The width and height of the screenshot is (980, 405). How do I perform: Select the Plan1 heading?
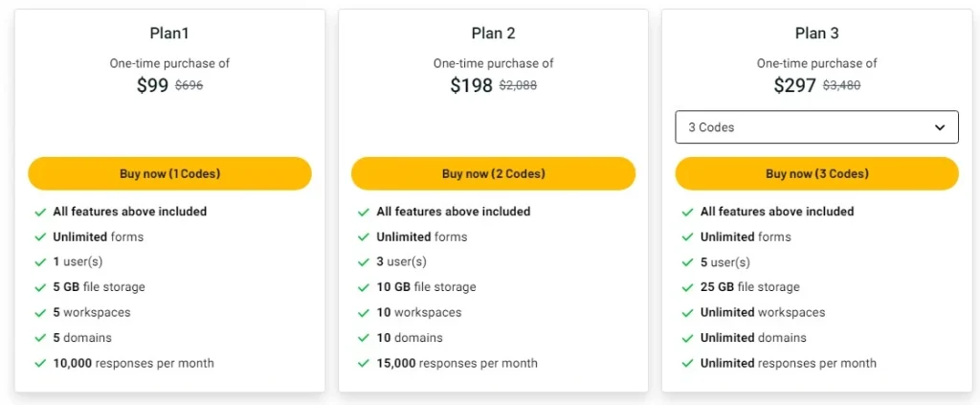pyautogui.click(x=169, y=34)
